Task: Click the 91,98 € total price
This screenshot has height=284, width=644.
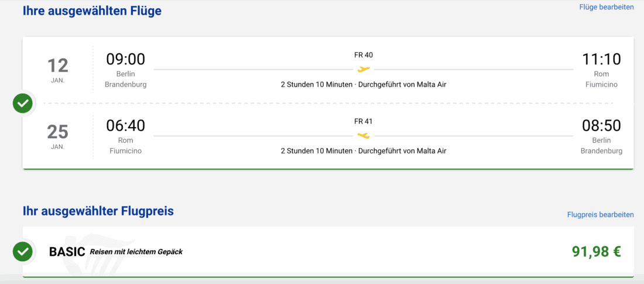Action: click(x=596, y=252)
